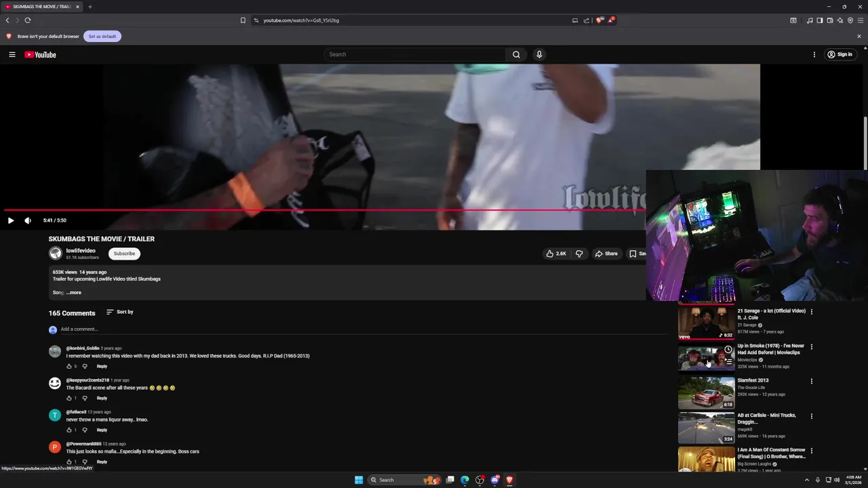Screen dimensions: 868x488
Task: Close the Skumbags The Movie tab
Action: coord(77,7)
